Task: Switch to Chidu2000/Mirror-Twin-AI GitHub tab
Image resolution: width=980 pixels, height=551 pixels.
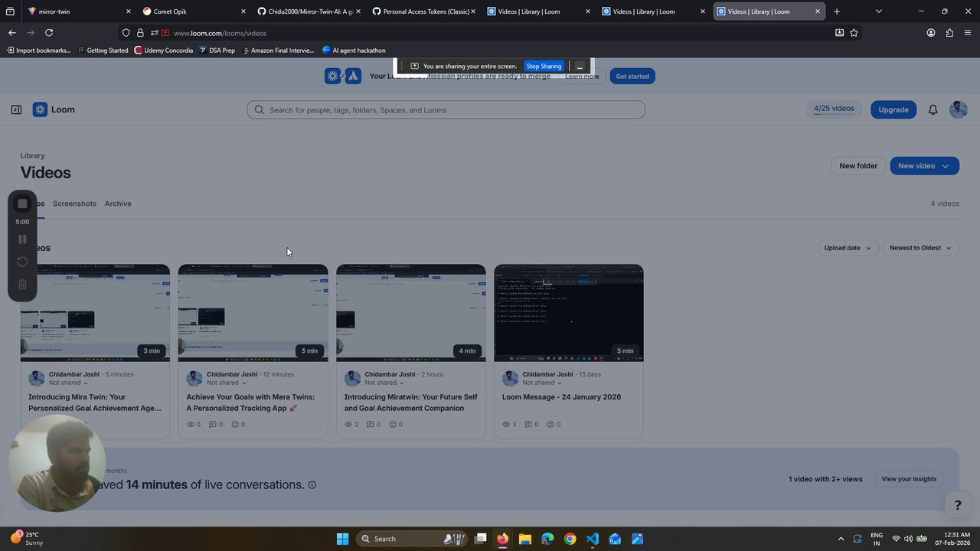Action: pos(310,11)
